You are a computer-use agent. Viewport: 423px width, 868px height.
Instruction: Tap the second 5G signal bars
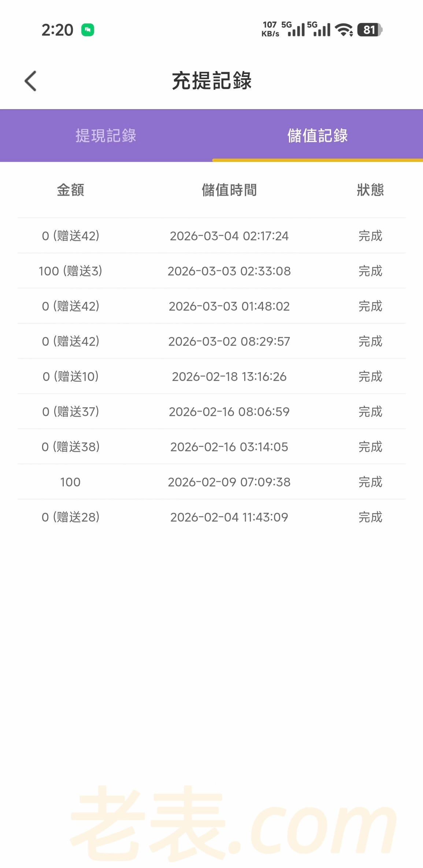[319, 29]
